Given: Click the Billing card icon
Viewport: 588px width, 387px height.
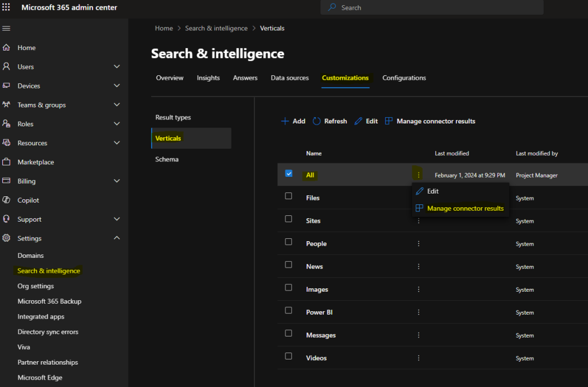Looking at the screenshot, I should tap(6, 181).
